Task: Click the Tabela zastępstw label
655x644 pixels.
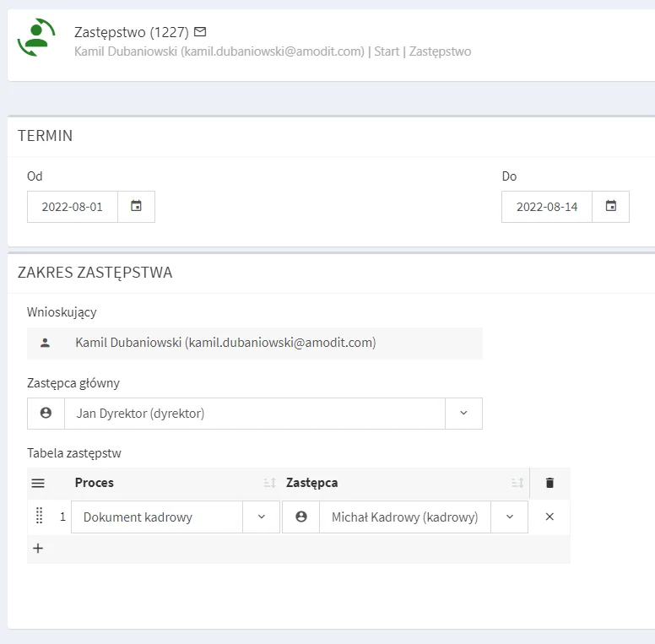Action: coord(74,453)
